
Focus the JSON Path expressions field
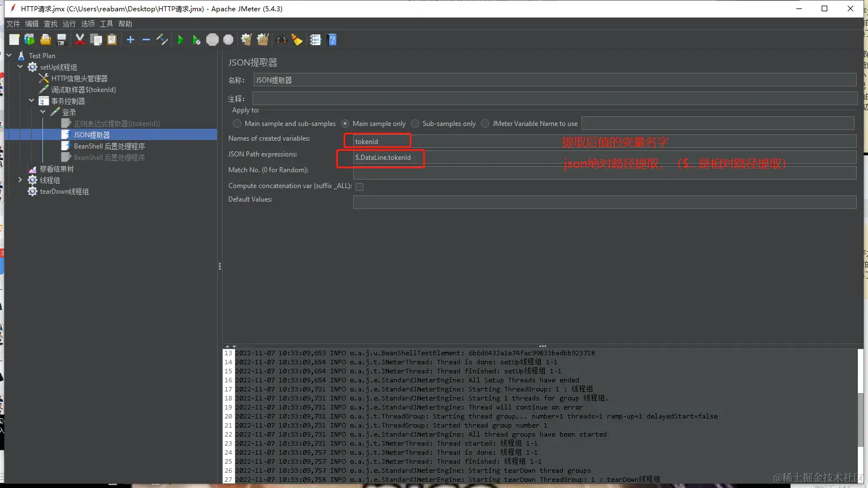click(x=605, y=158)
